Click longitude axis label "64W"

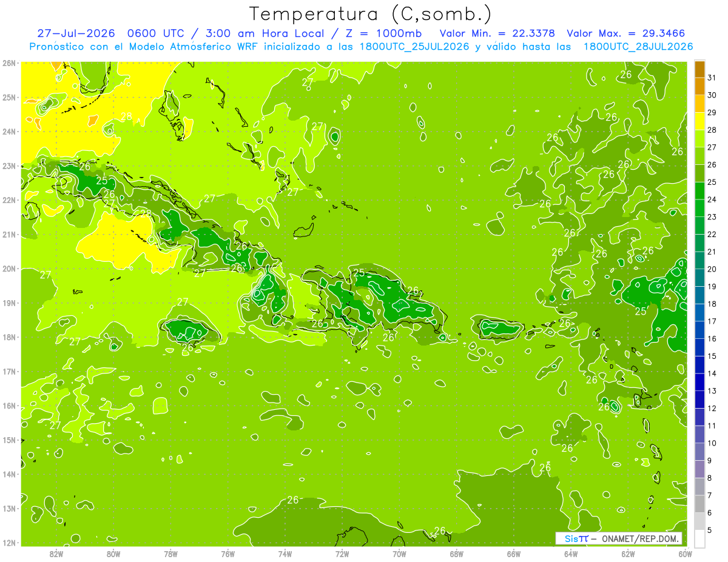coord(571,554)
